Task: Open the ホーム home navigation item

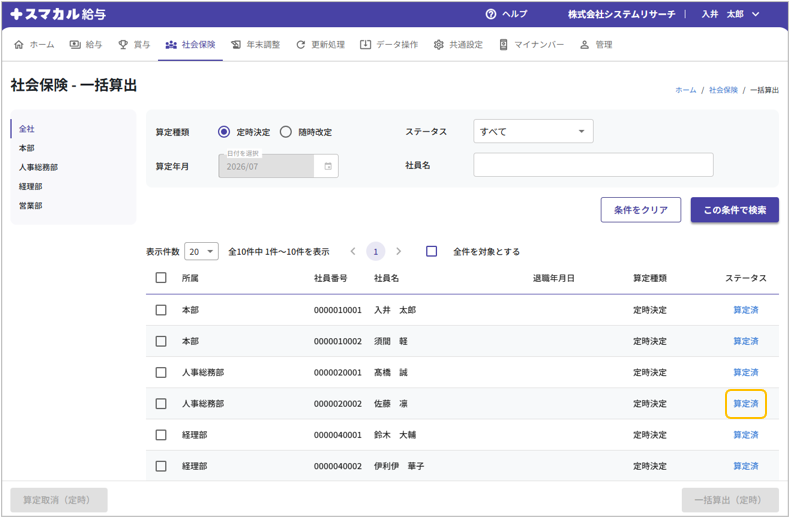Action: tap(34, 45)
